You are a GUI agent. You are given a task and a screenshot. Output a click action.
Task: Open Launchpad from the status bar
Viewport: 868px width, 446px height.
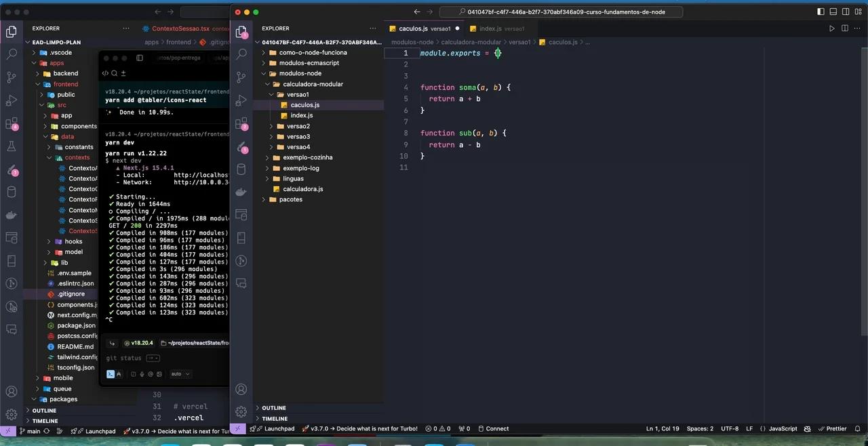(279, 428)
